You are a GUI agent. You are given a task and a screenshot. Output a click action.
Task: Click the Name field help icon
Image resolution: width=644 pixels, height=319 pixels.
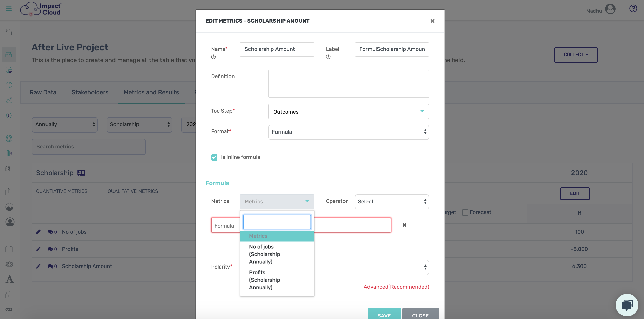pyautogui.click(x=213, y=57)
